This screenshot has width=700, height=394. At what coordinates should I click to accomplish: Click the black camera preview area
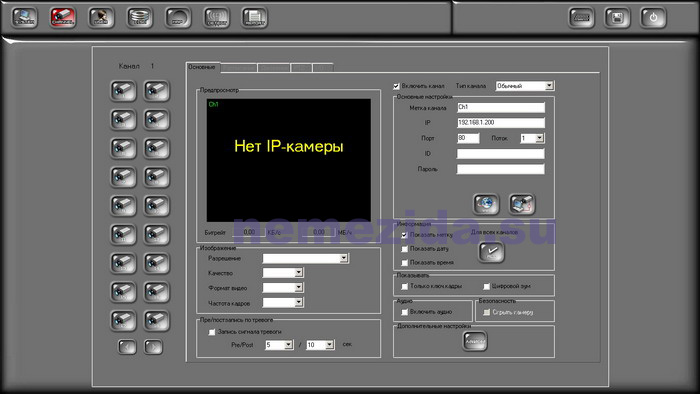pyautogui.click(x=289, y=160)
